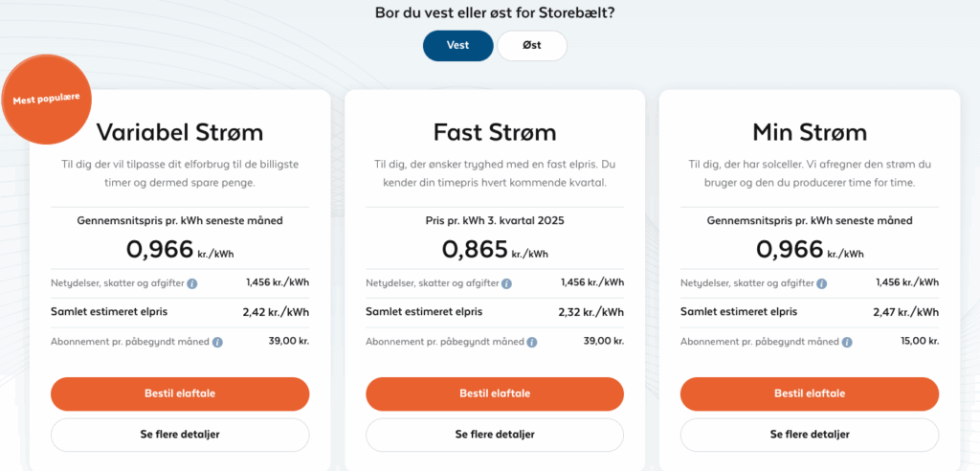Screen dimensions: 980x471
Task: Click info icon beside Netydelser in Variabel Strøm
Action: coord(192,283)
